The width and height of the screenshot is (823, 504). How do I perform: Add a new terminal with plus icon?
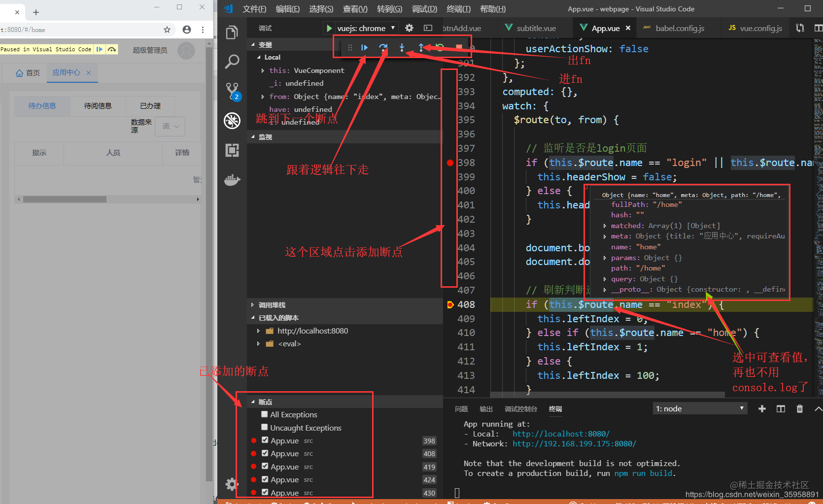[x=762, y=408]
